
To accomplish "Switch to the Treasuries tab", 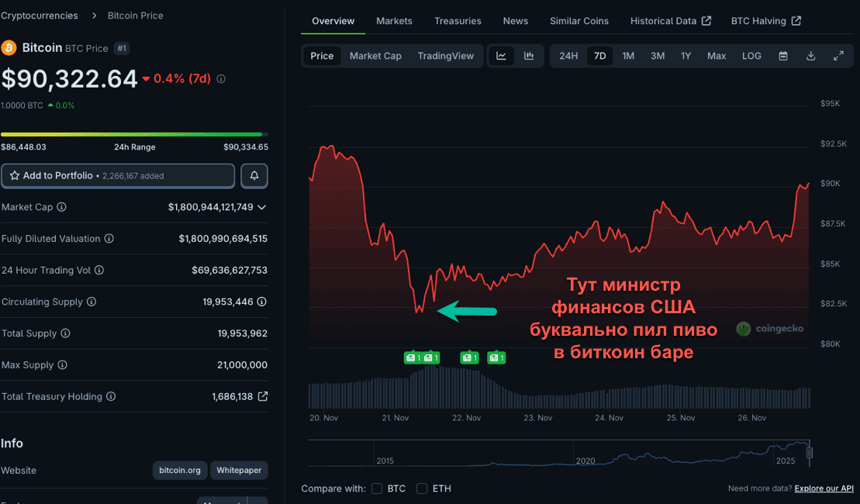I will 458,21.
